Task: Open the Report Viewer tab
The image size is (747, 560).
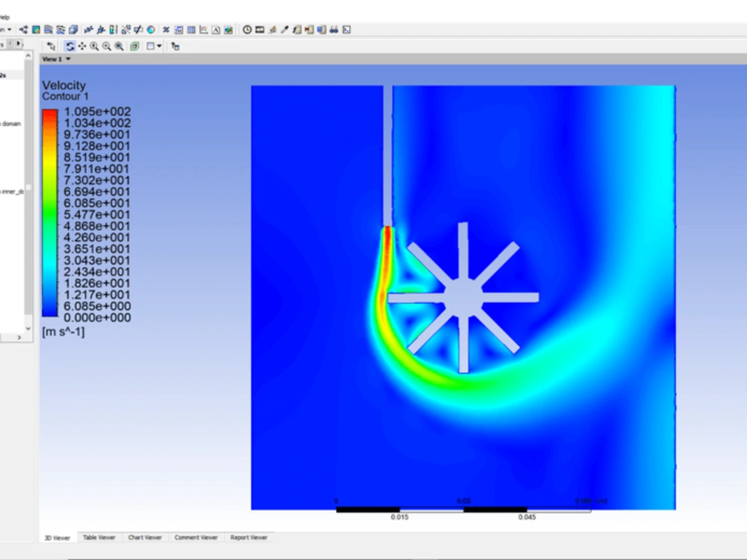Action: (x=249, y=538)
